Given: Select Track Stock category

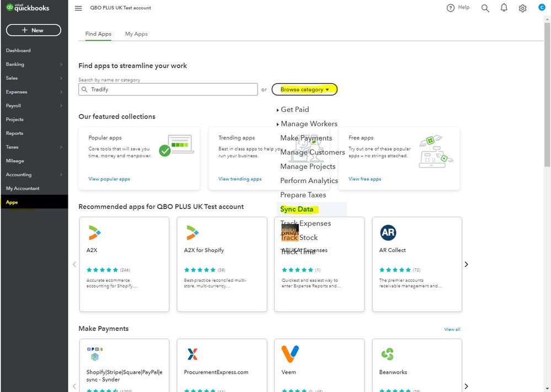Looking at the screenshot, I should point(299,238).
